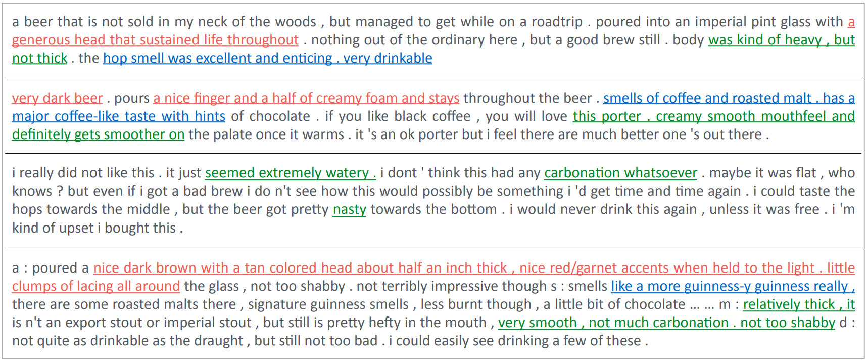Select the green 'relatively thick , it' link
The image size is (868, 362).
click(x=799, y=304)
